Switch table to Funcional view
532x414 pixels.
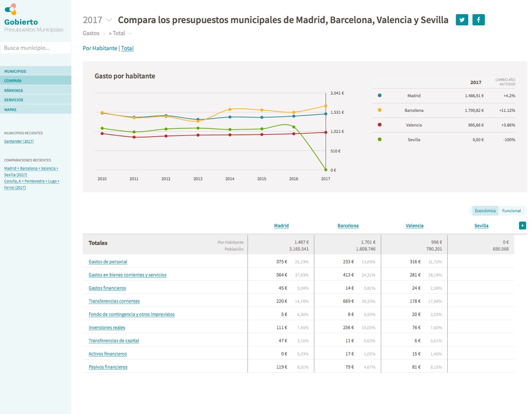coord(511,211)
